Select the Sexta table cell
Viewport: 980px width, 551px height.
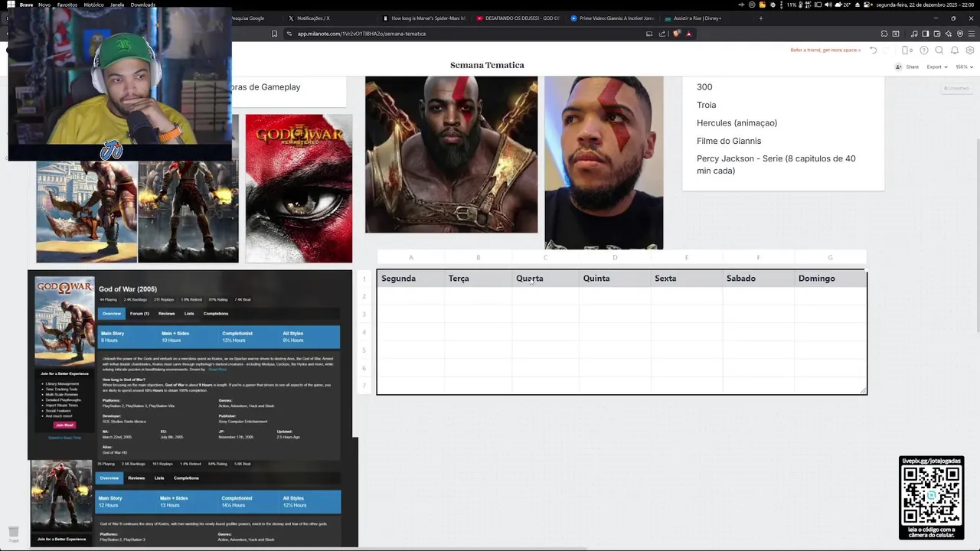[x=687, y=279]
